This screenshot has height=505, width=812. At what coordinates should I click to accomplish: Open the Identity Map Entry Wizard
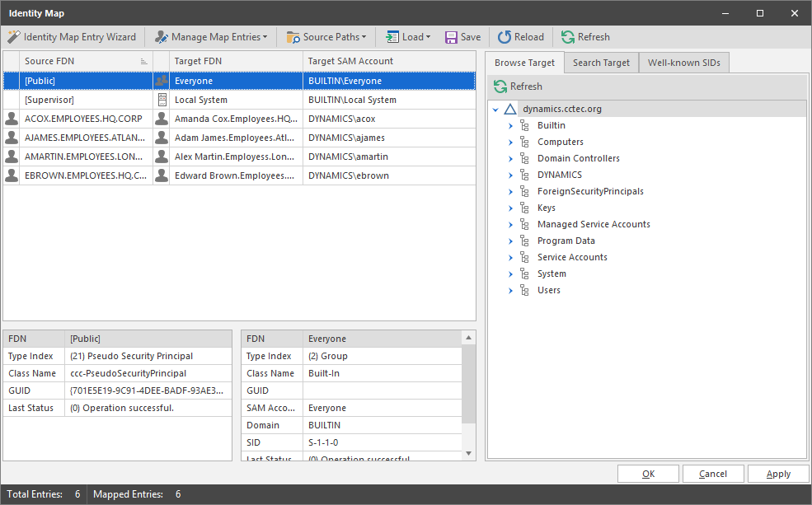72,37
